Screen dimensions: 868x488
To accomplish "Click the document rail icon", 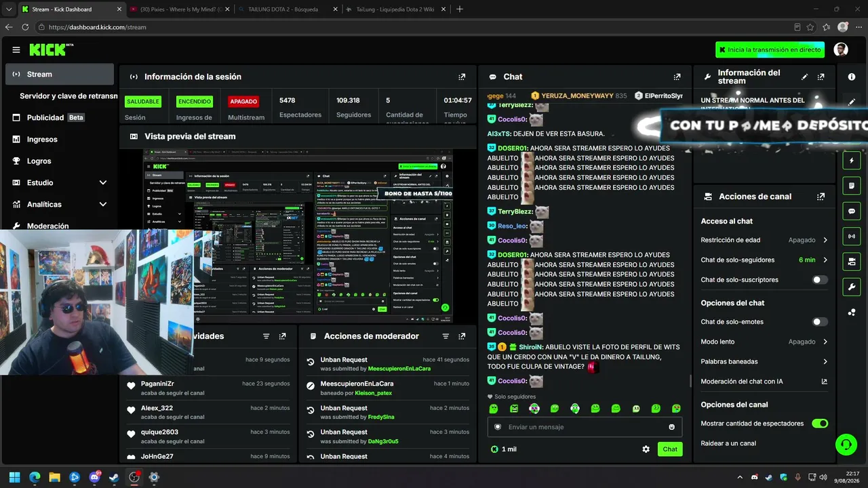I will tap(852, 185).
